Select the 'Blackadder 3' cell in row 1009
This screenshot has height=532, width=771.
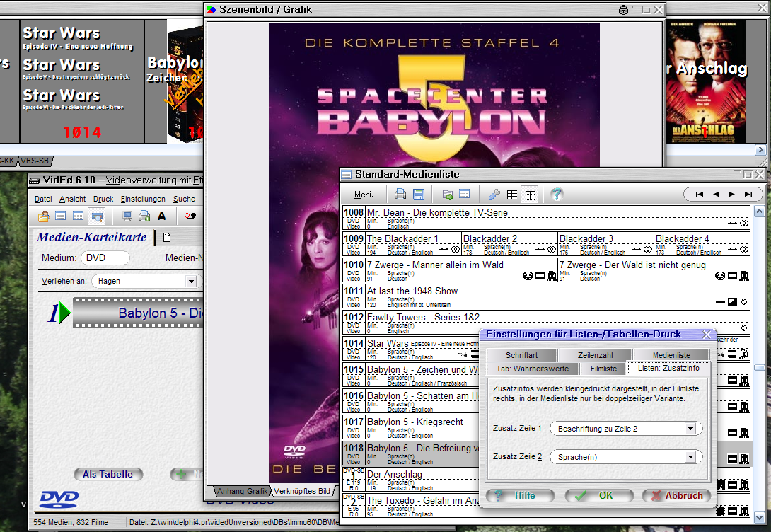tap(605, 244)
